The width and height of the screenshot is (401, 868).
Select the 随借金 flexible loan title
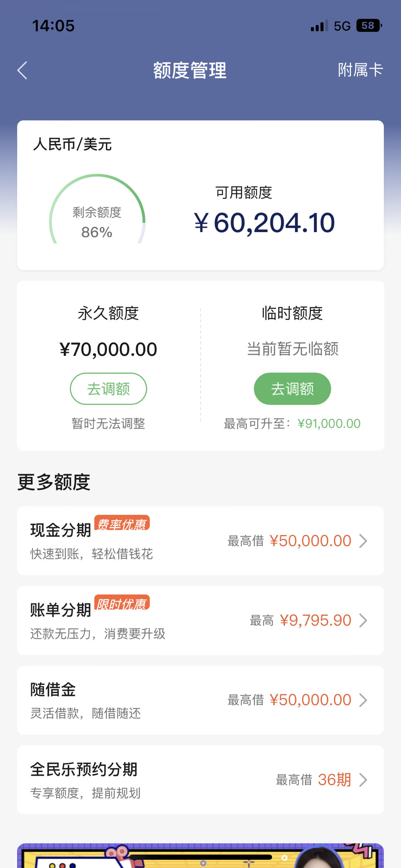pos(53,689)
